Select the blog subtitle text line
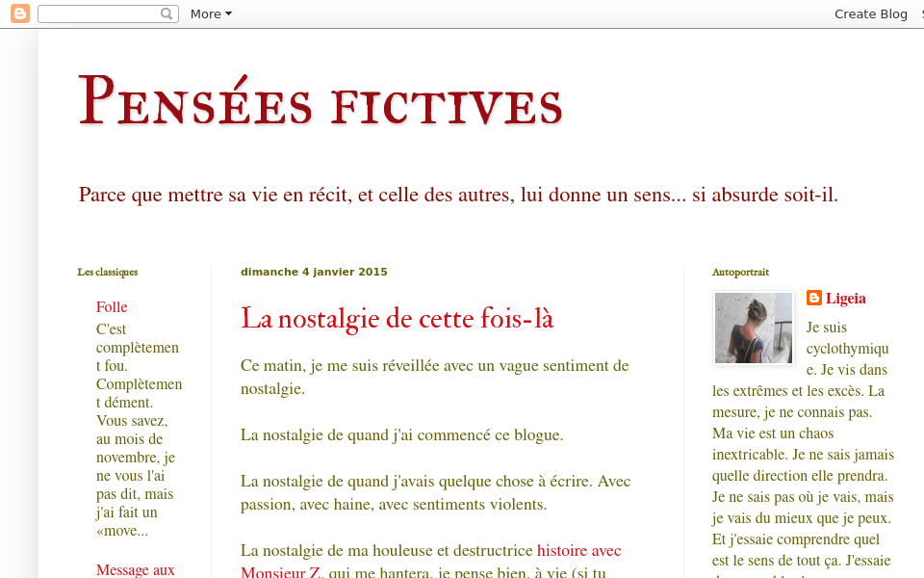Image resolution: width=924 pixels, height=578 pixels. (x=459, y=194)
